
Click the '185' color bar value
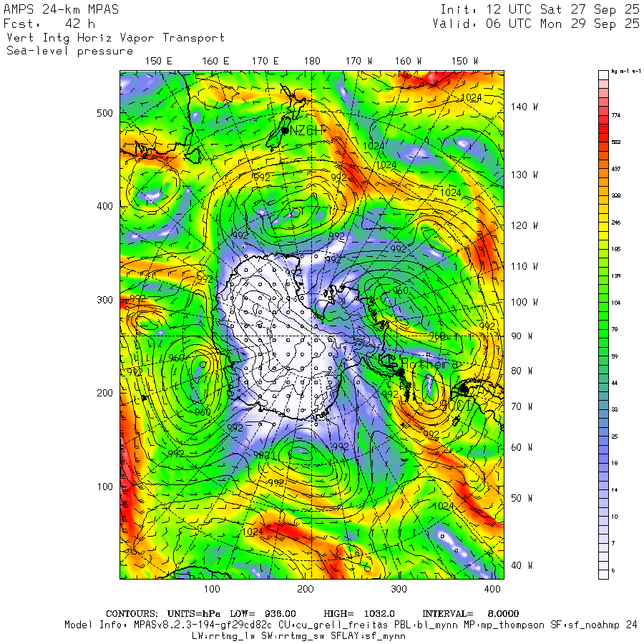pyautogui.click(x=615, y=249)
